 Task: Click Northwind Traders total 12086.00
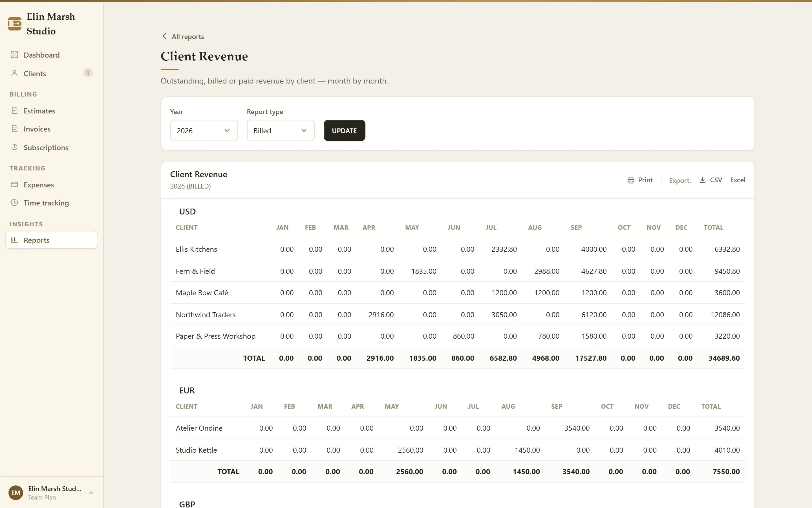(725, 315)
